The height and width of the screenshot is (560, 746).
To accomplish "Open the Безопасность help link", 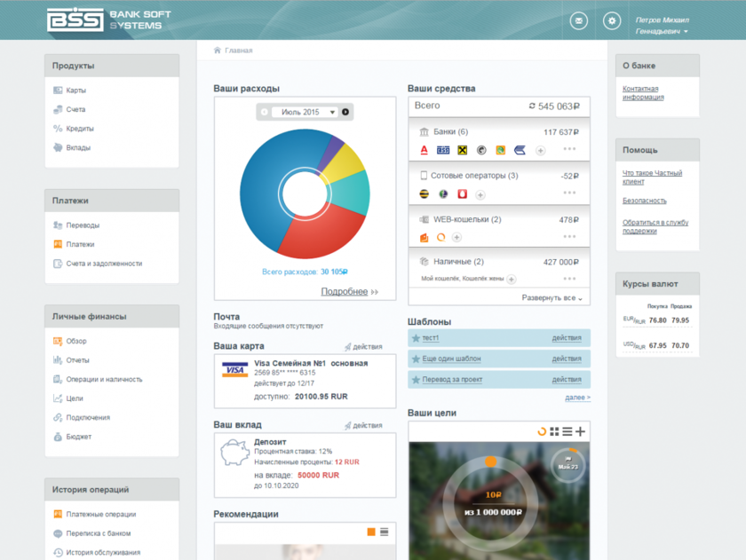I will [x=644, y=201].
